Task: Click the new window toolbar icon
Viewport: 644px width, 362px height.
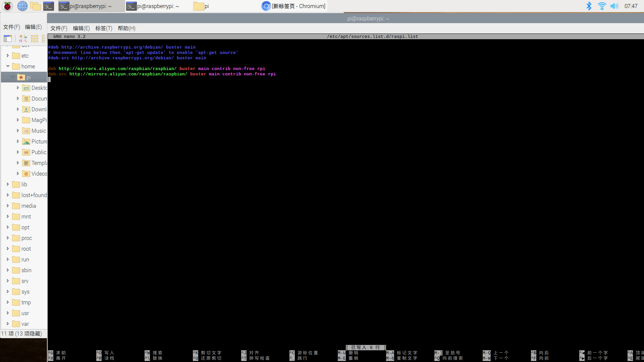Action: coord(8,39)
